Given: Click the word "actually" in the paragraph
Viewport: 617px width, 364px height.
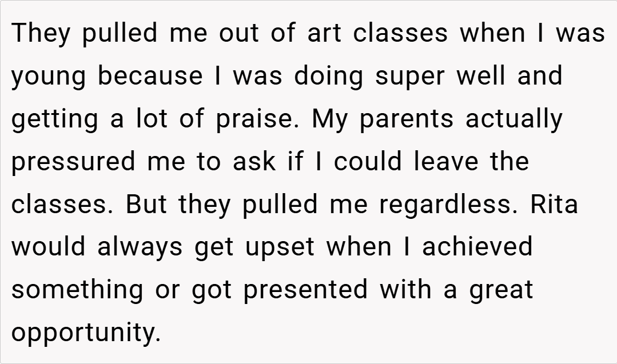Looking at the screenshot, I should tap(513, 119).
